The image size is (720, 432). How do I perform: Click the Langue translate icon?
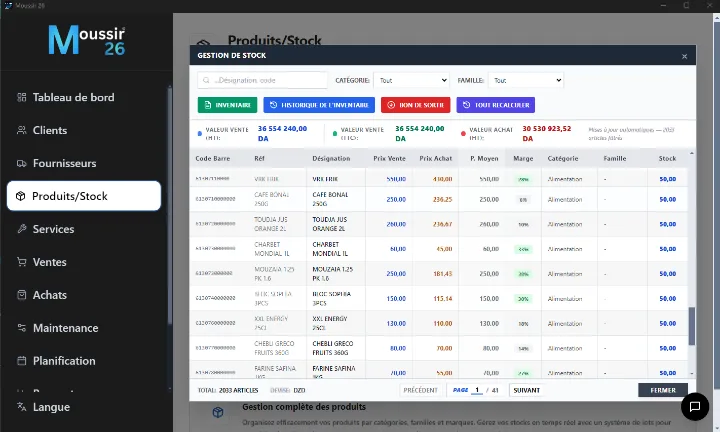[22, 407]
